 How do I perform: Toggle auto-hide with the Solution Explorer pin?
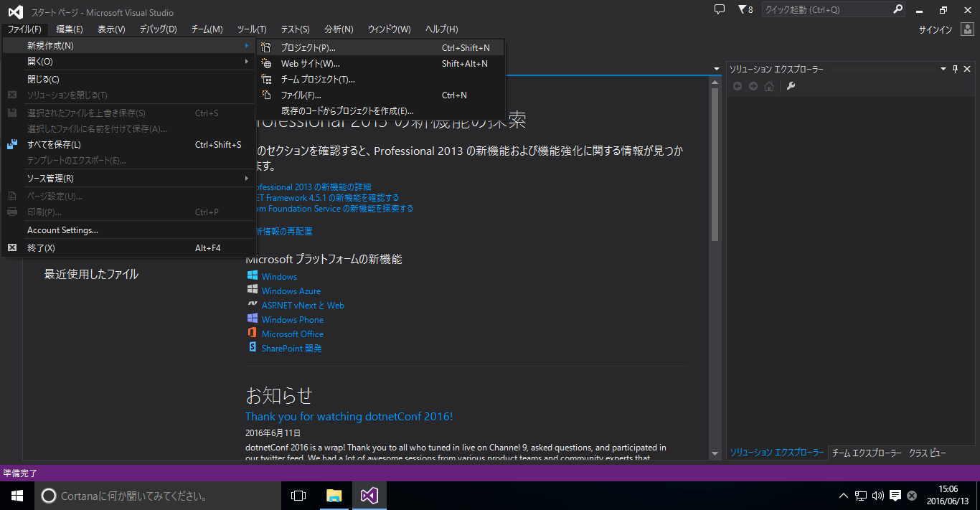(x=953, y=69)
